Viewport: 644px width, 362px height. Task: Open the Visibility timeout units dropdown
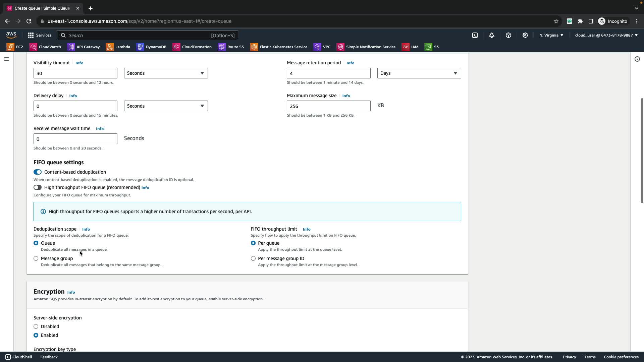166,73
